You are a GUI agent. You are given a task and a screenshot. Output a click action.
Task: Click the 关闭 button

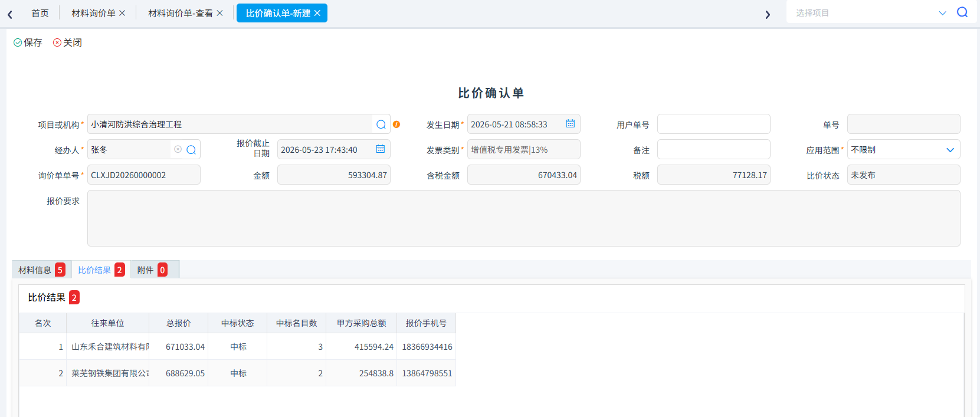[x=67, y=42]
